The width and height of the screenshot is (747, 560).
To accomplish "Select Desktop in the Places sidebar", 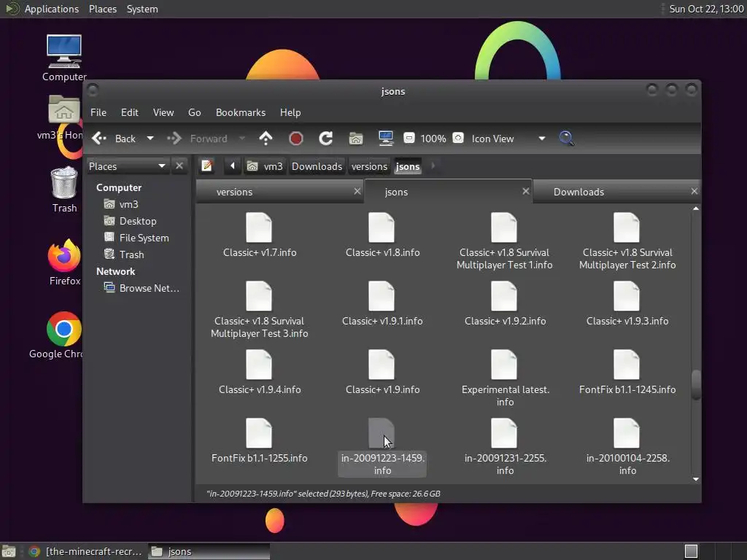I will (x=130, y=221).
